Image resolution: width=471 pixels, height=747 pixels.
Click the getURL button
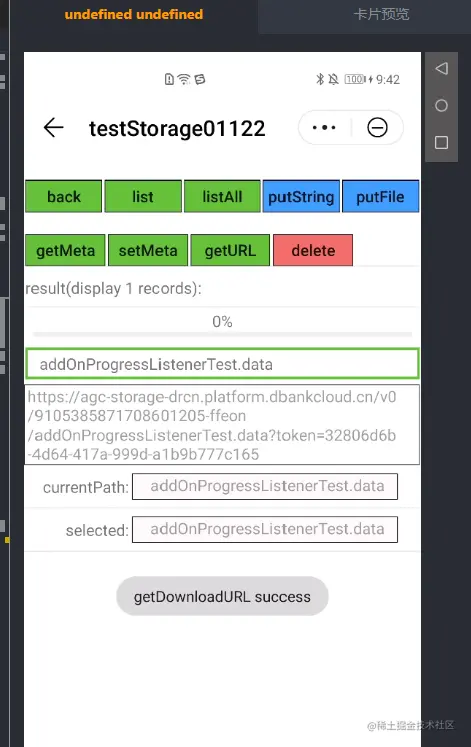coord(230,250)
